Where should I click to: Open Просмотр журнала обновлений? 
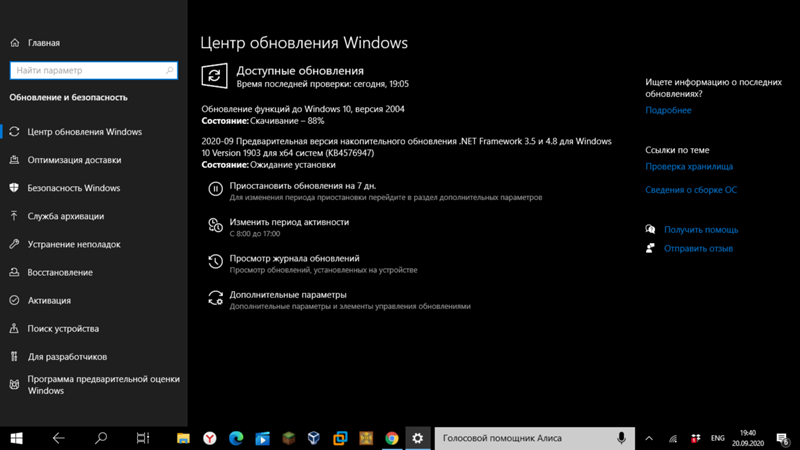pyautogui.click(x=294, y=258)
